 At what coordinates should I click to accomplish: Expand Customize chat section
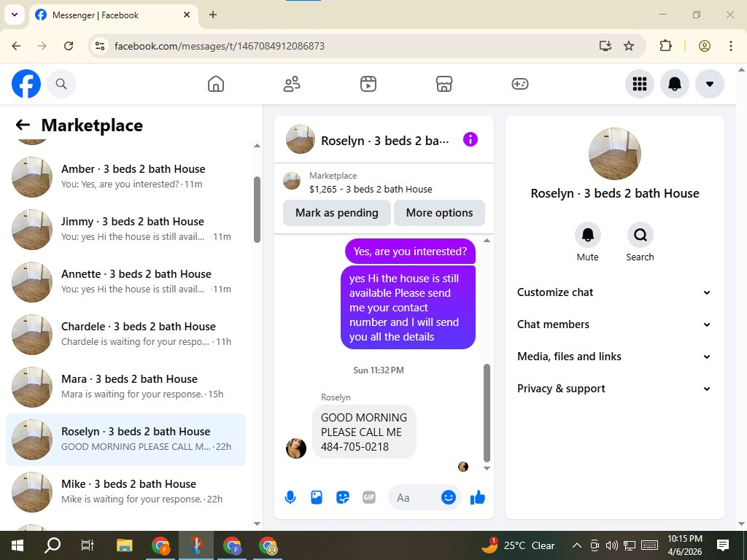click(x=614, y=292)
